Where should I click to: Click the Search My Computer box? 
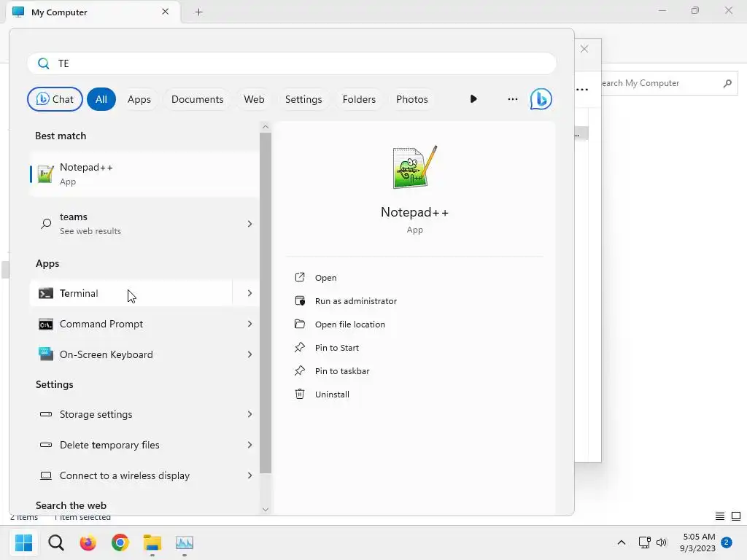tap(670, 83)
